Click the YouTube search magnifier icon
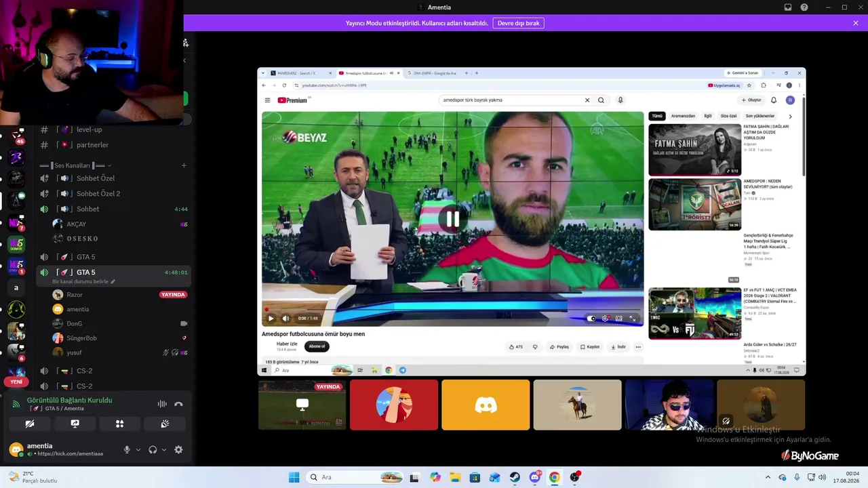This screenshot has width=868, height=488. coord(601,100)
